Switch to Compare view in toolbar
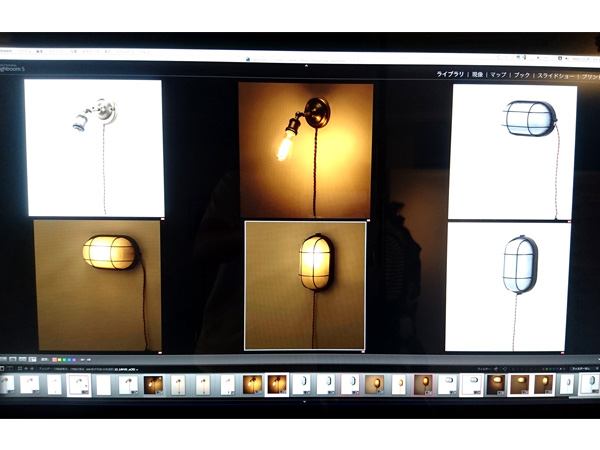The height and width of the screenshot is (450, 600). [x=23, y=359]
